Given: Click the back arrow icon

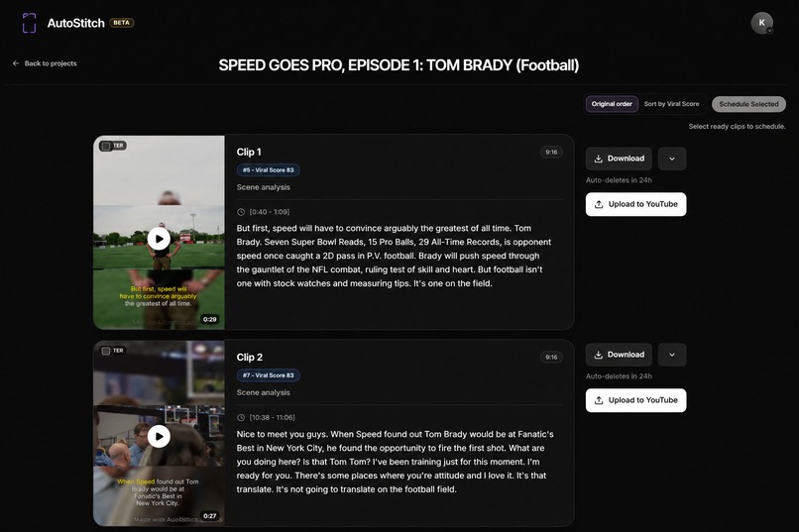Looking at the screenshot, I should [15, 63].
